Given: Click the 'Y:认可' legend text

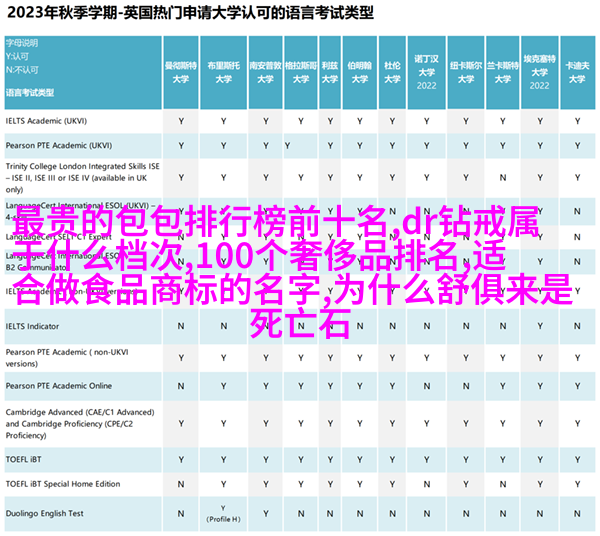Looking at the screenshot, I should coord(17,57).
